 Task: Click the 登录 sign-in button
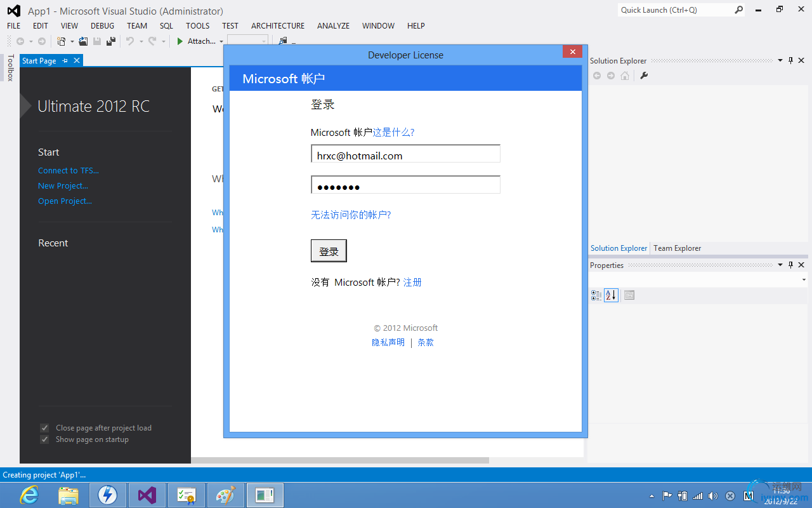pyautogui.click(x=329, y=250)
